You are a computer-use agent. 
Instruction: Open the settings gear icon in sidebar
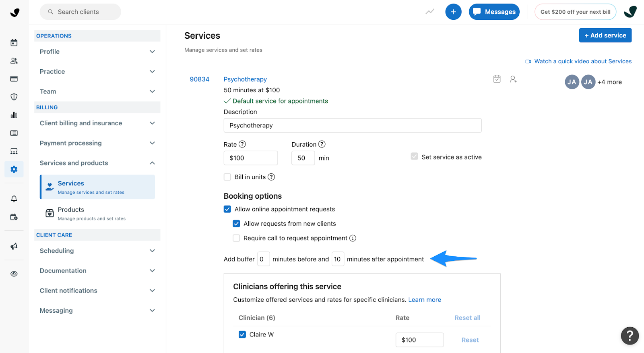(x=14, y=169)
